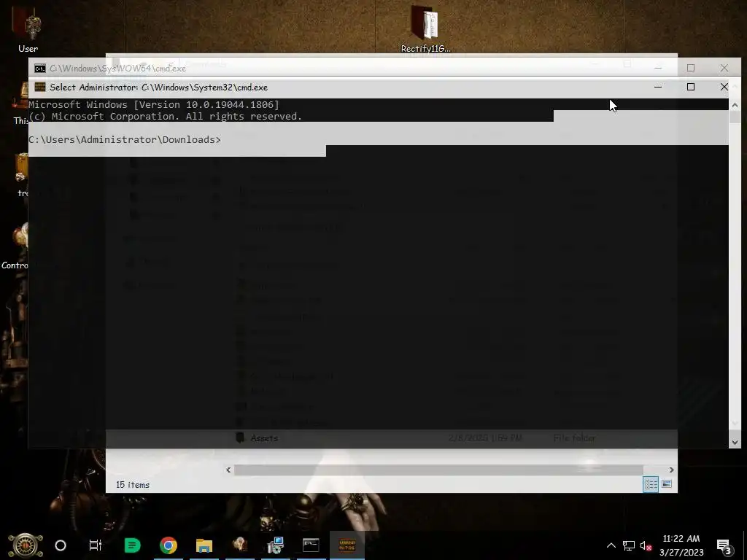747x560 pixels.
Task: Open File Explorer from the taskbar
Action: (204, 545)
